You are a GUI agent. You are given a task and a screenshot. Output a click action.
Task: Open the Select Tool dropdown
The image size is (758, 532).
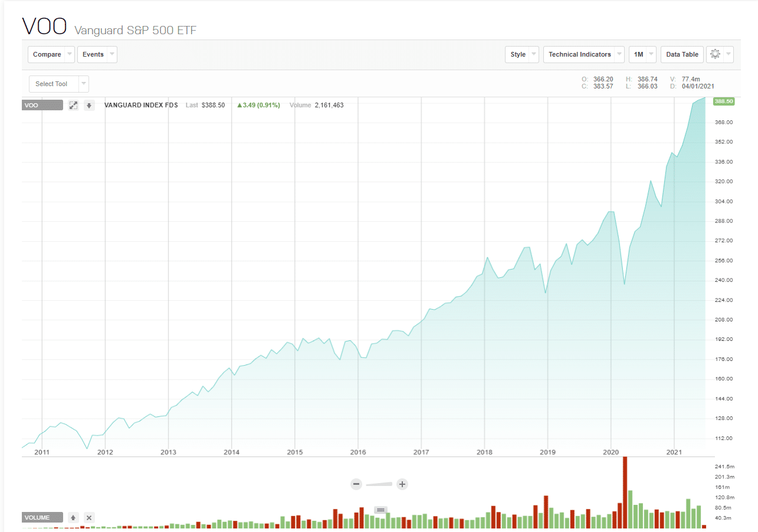[x=59, y=84]
